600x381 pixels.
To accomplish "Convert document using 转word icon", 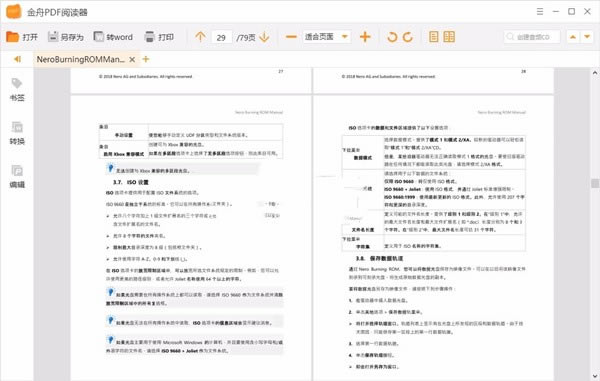I will [x=99, y=37].
